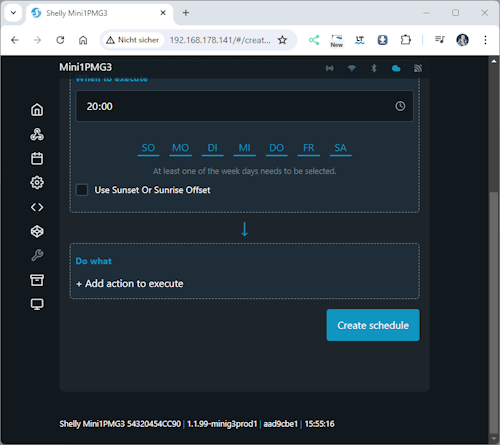This screenshot has height=445, width=500.
Task: Click the page vertical scrollbar thumb
Action: pos(494,312)
